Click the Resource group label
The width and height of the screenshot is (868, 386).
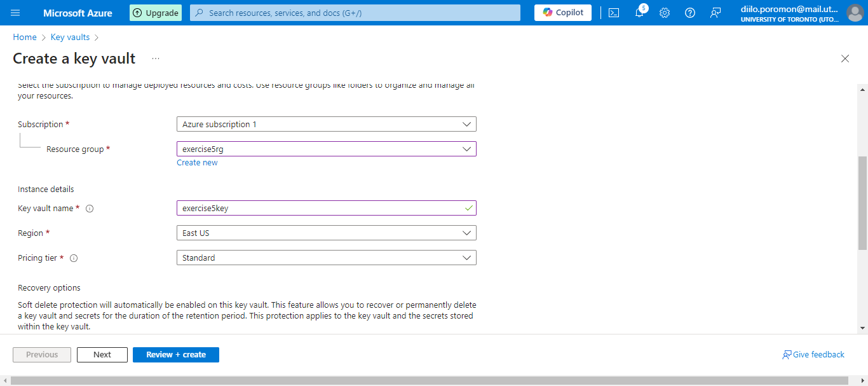(x=75, y=149)
